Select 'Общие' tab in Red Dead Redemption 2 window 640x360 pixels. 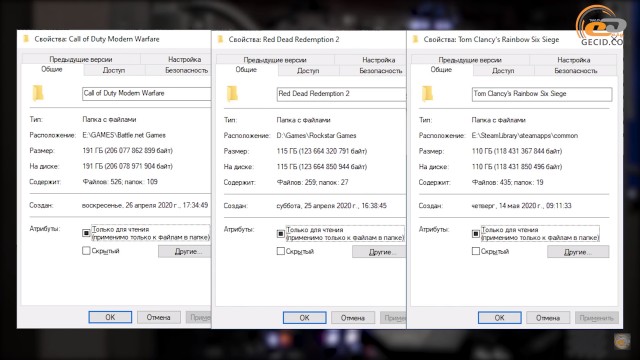tap(246, 70)
